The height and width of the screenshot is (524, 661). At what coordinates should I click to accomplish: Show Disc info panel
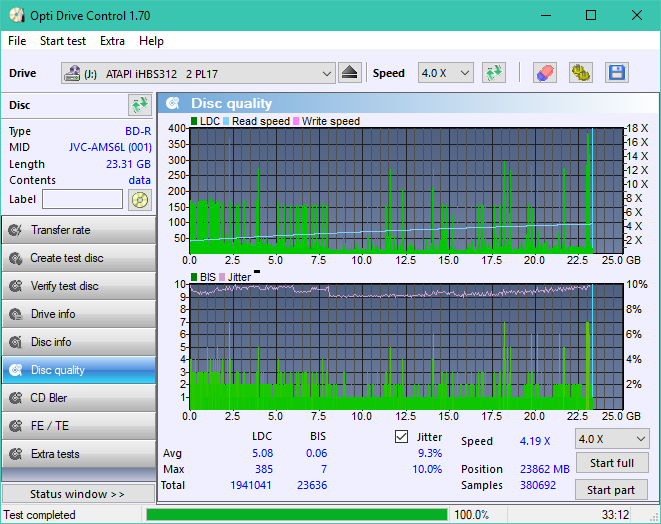point(78,342)
